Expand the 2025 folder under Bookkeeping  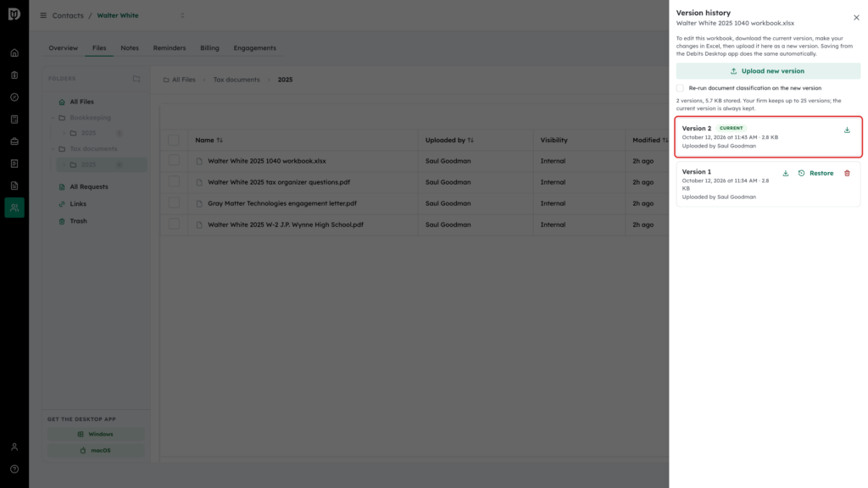coord(64,133)
